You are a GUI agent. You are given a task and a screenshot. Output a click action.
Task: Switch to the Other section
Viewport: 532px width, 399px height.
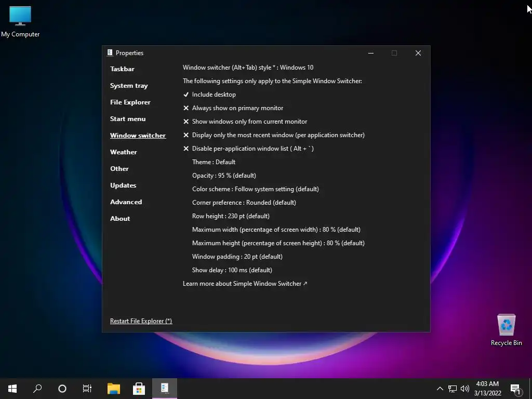pyautogui.click(x=119, y=169)
